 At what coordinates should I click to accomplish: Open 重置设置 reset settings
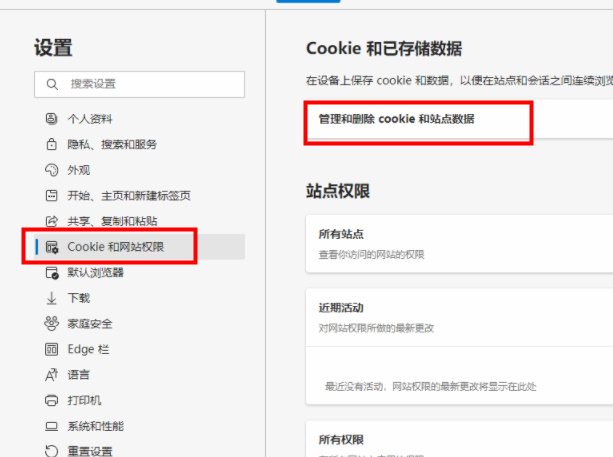point(90,452)
